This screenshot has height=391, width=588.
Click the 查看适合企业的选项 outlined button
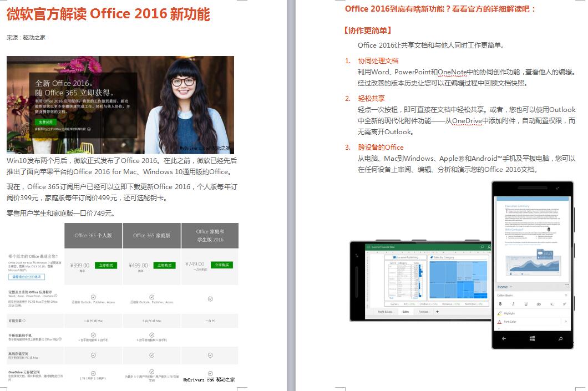(27, 277)
